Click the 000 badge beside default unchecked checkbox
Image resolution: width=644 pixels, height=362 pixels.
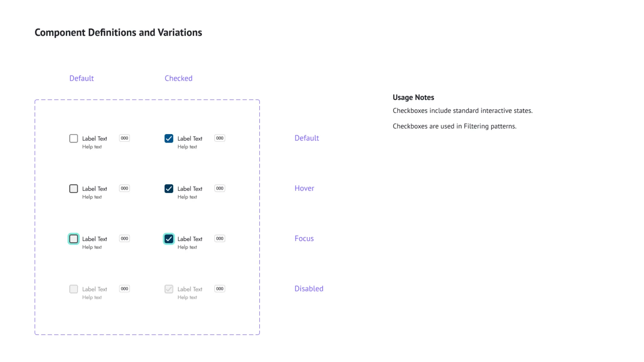coord(124,138)
